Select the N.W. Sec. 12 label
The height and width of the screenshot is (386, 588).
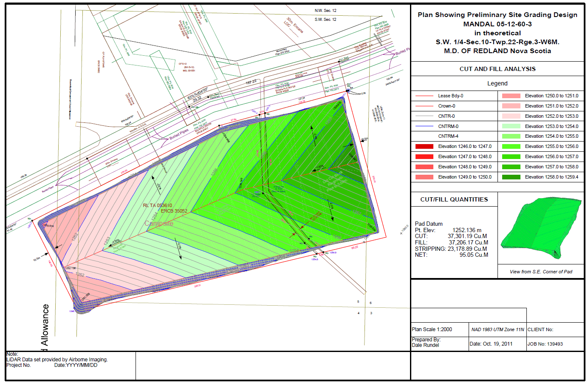325,11
